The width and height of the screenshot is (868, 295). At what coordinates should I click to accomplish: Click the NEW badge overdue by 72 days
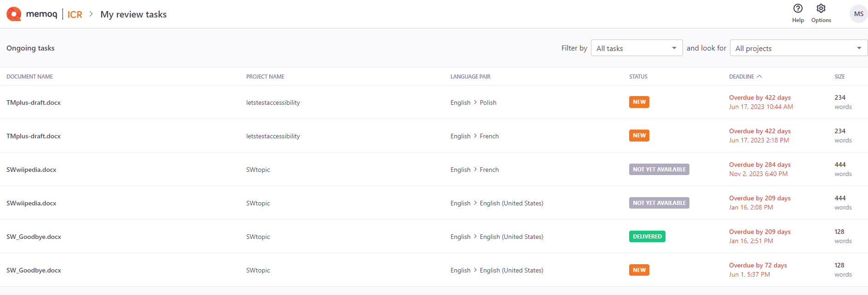[639, 270]
